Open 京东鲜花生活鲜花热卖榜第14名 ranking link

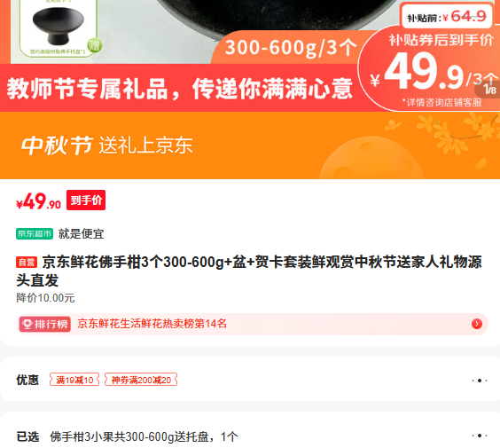tap(152, 324)
